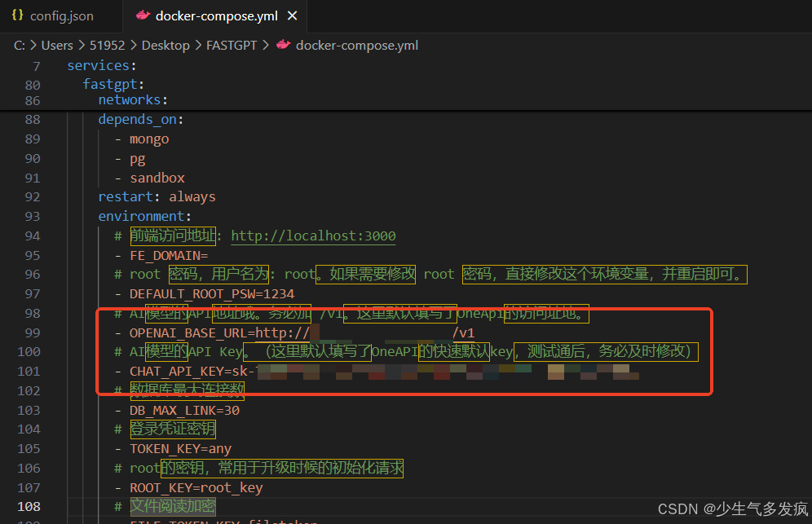Jump to sticky line networks:

[x=133, y=100]
